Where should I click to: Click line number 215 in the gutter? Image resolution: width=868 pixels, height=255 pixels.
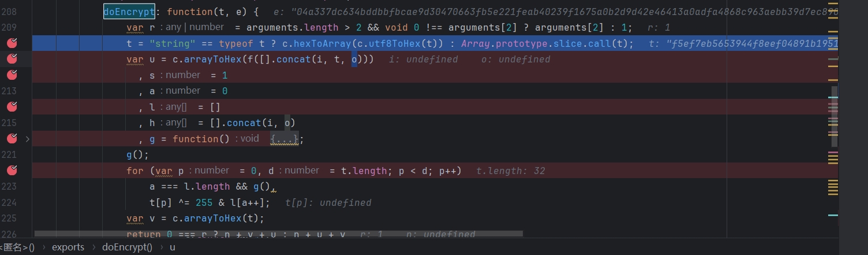9,123
